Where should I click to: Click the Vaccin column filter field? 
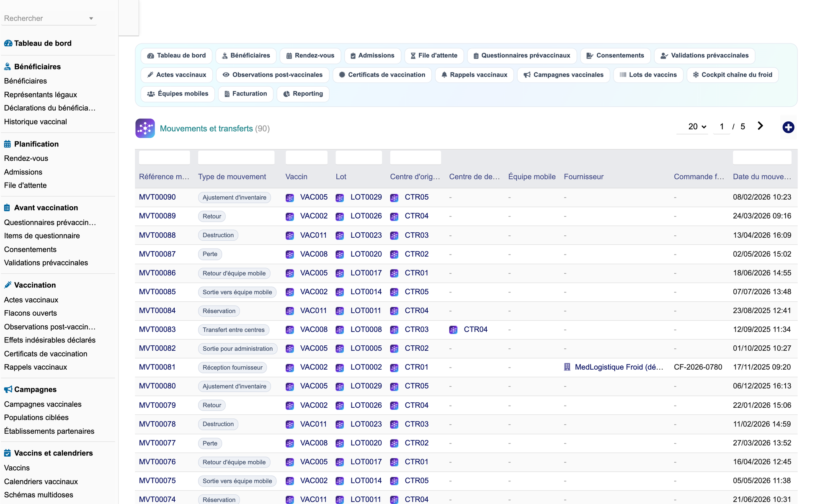tap(306, 157)
